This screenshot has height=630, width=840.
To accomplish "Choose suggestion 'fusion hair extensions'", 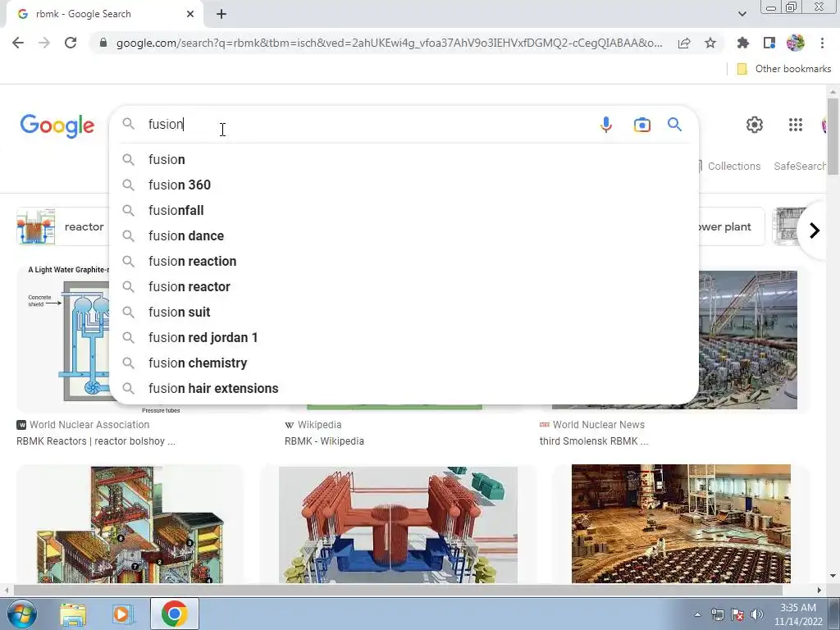I will coord(404,388).
